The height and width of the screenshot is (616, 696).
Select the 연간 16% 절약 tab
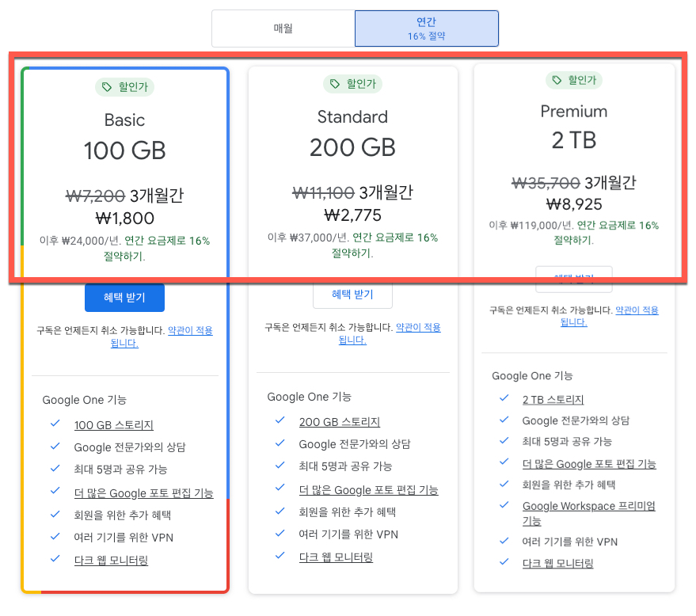click(427, 29)
